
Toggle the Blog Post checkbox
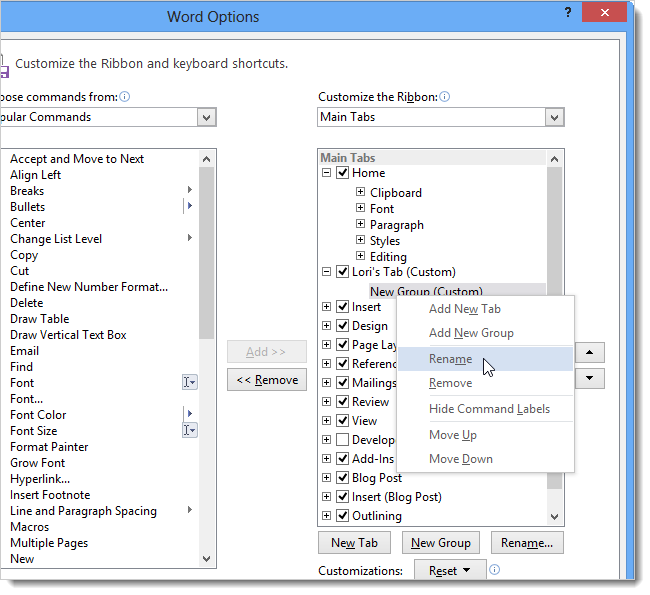pos(342,478)
